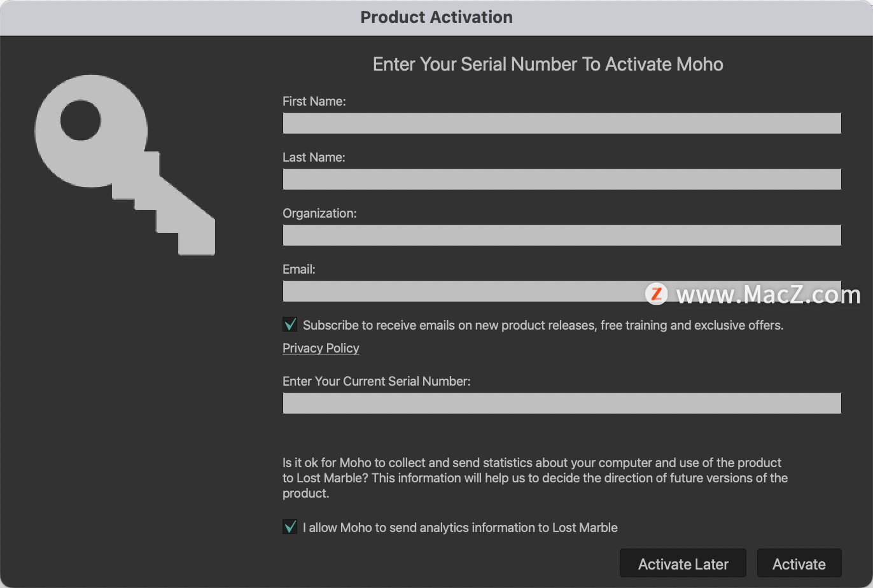Screen dimensions: 873x588
Task: Click the statistics collection question paragraph
Action: click(535, 478)
